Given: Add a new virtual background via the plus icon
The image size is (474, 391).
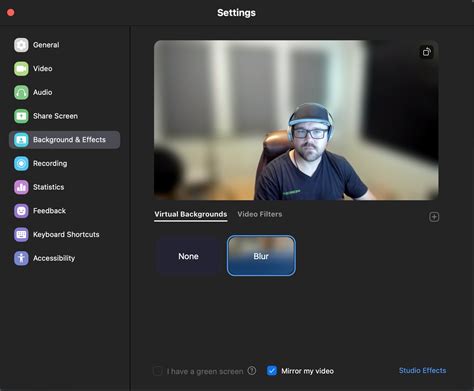Looking at the screenshot, I should (434, 217).
